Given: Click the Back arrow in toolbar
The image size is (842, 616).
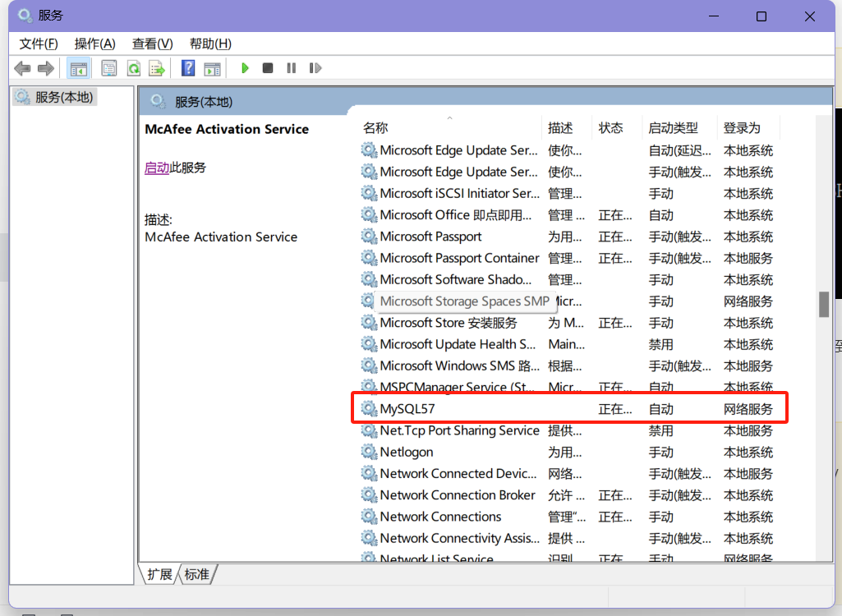Looking at the screenshot, I should 22,68.
